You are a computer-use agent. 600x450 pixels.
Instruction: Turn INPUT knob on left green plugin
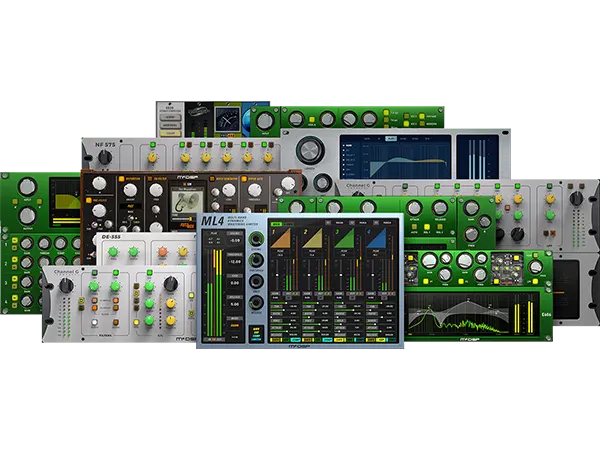click(x=28, y=187)
